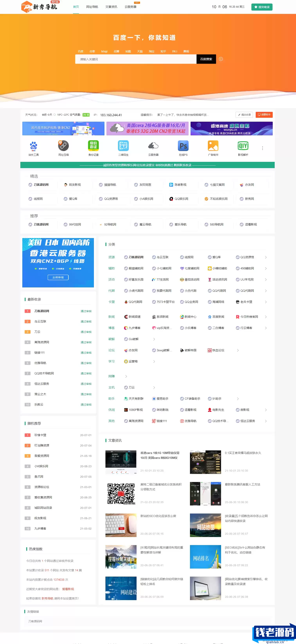Switch search engine to 谷歌

pos(92,51)
